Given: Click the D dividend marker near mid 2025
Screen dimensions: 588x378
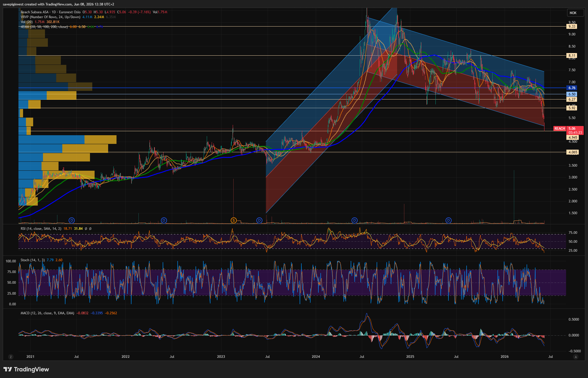Looking at the screenshot, I should (x=448, y=221).
